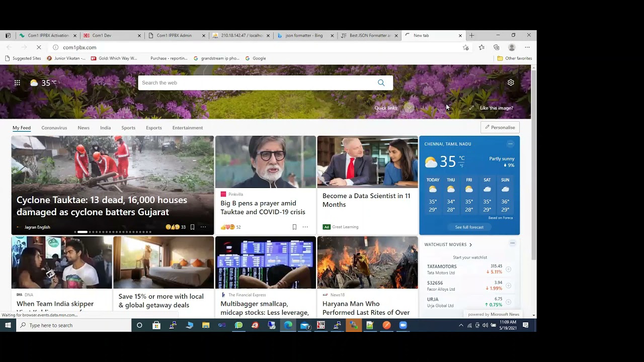Open the Junior Vikatan bookmark
Screen dimensions: 644x362
[66, 58]
